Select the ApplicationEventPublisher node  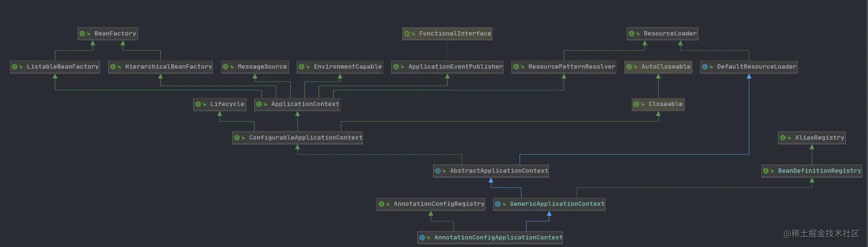(x=448, y=67)
